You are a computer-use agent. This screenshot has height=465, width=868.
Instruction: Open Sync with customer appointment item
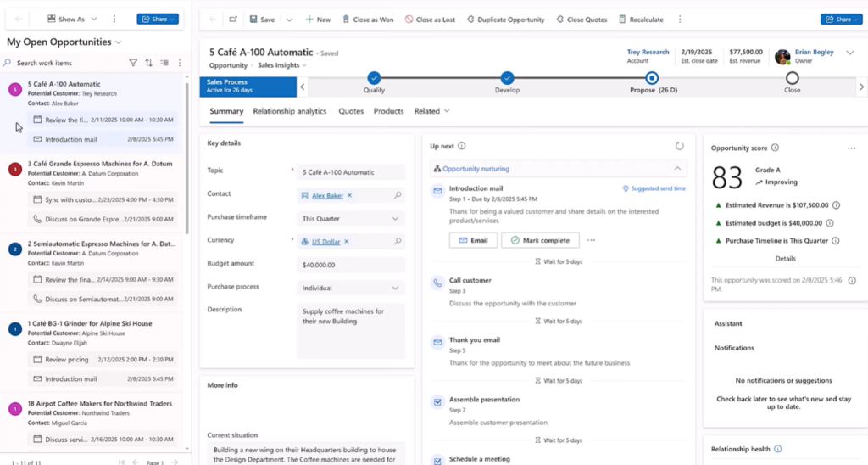103,199
